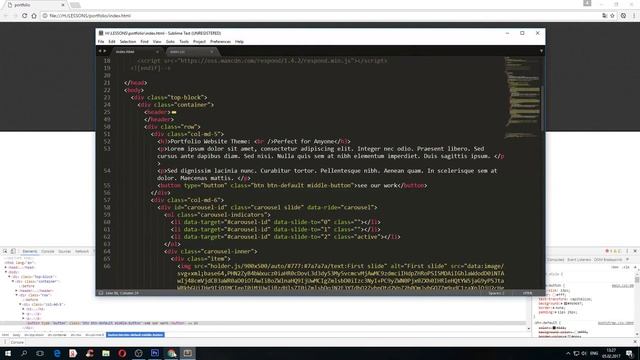The width and height of the screenshot is (640, 360).
Task: Click the Chrome home button
Action: 34,16
